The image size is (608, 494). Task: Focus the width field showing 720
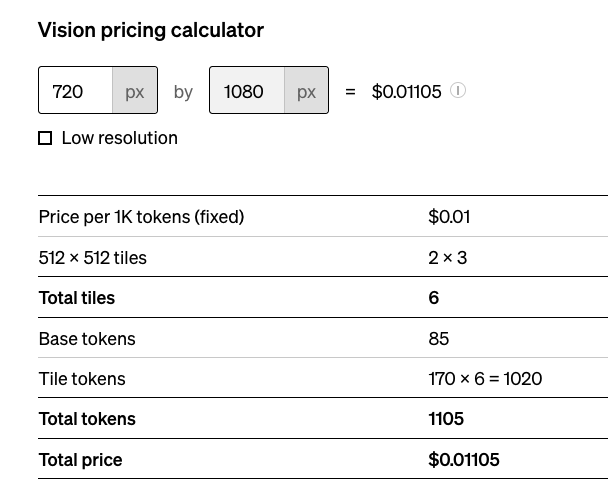pos(76,90)
